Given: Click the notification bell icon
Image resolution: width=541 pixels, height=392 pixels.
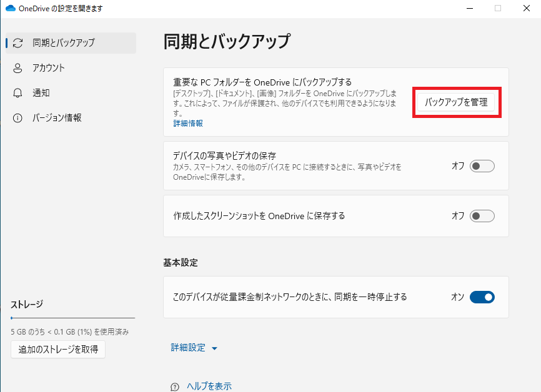Looking at the screenshot, I should [17, 93].
